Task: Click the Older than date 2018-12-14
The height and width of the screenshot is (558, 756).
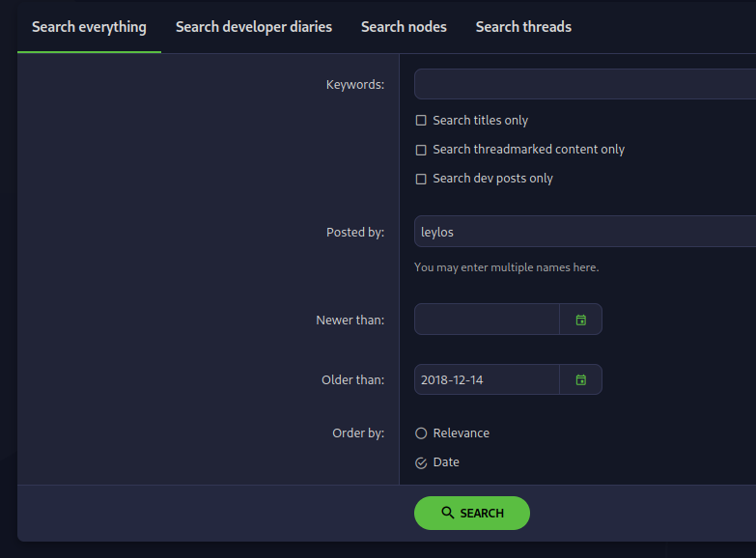Action: [x=487, y=380]
